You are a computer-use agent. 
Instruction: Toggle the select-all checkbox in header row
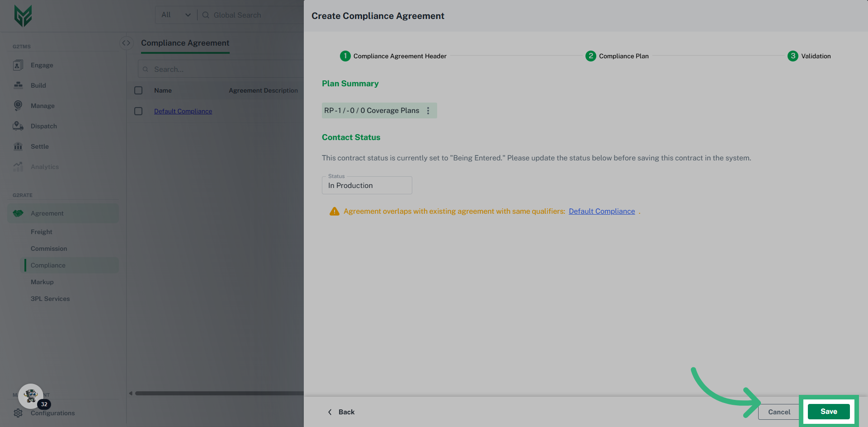(138, 90)
